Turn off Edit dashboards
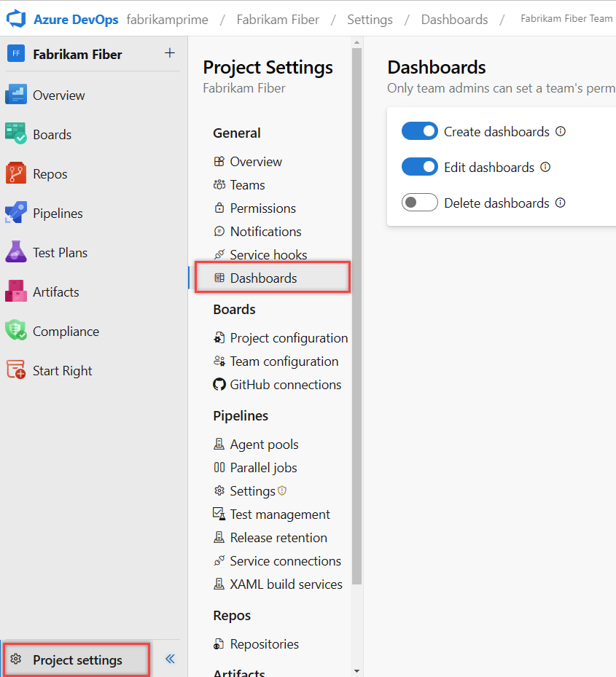The image size is (616, 677). pos(419,166)
